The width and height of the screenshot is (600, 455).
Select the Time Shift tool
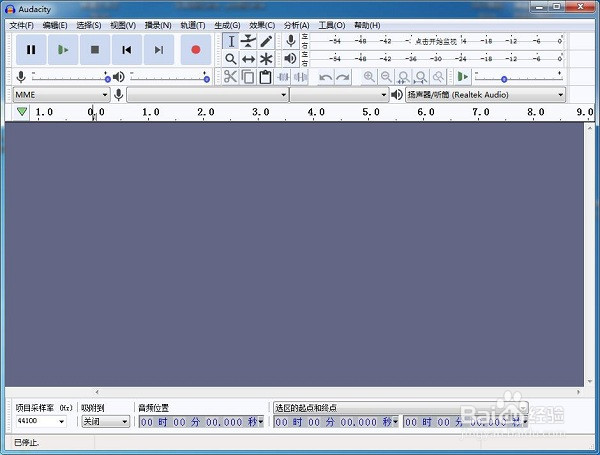tap(248, 59)
